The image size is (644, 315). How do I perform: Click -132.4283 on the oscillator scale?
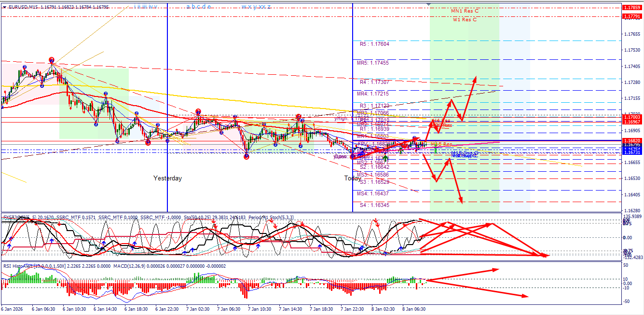(632, 258)
